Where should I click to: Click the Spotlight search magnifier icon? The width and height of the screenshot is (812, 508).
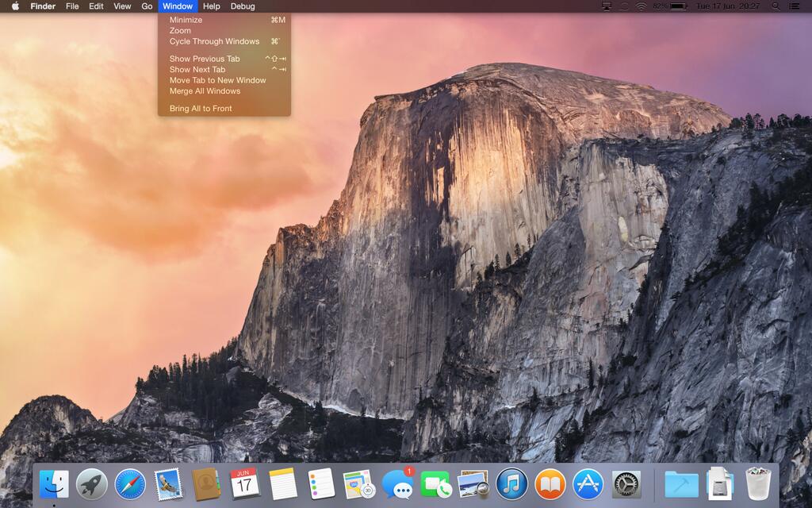coord(775,6)
